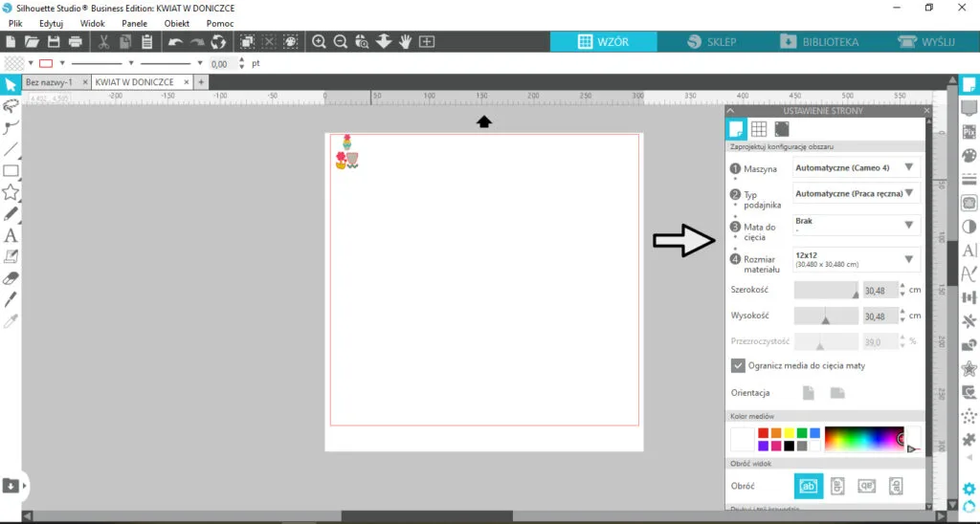The image size is (980, 524).
Task: Pick the black media color swatch
Action: (x=789, y=446)
